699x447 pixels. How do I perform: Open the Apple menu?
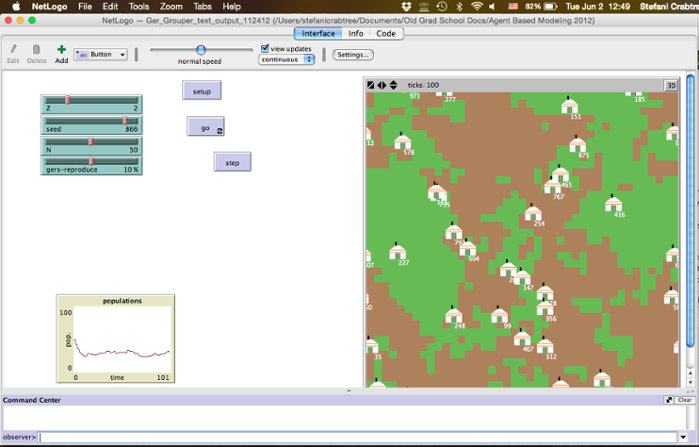[16, 6]
